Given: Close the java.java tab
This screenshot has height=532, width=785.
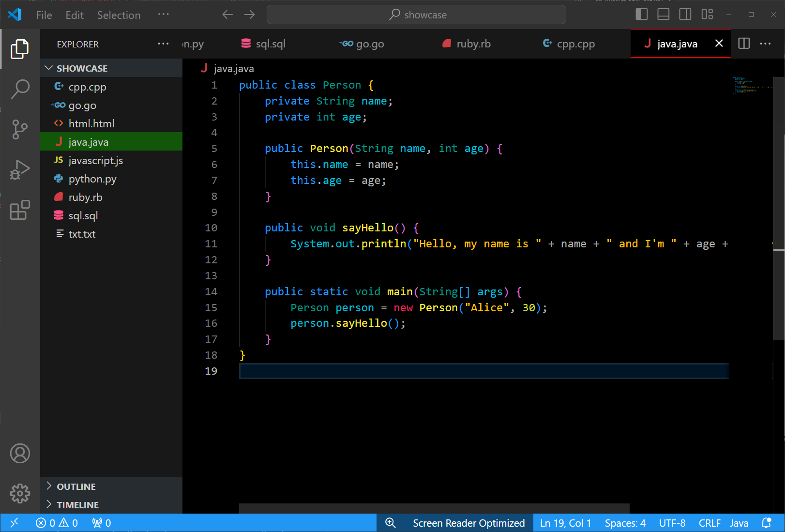Looking at the screenshot, I should click(719, 44).
